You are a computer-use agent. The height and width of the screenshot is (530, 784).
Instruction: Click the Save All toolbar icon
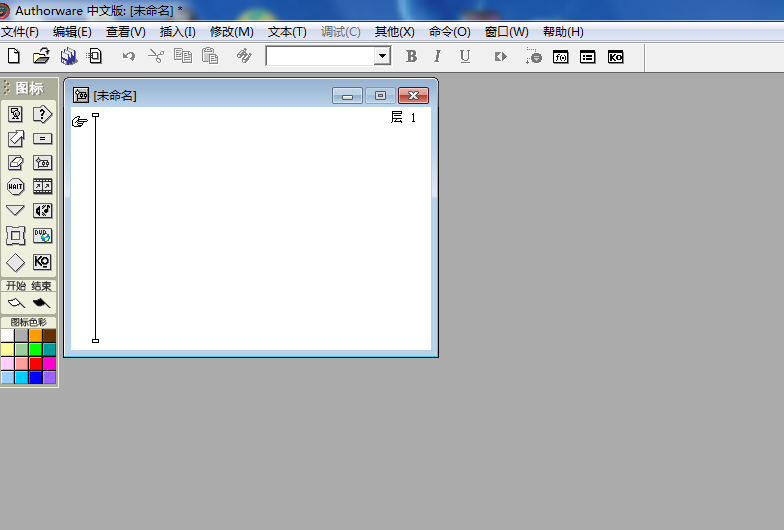[x=68, y=56]
